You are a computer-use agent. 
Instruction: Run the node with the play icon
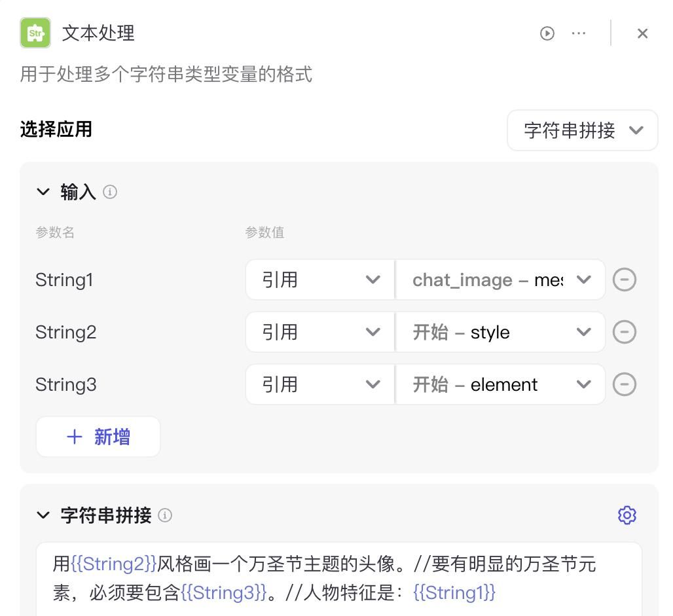tap(547, 33)
